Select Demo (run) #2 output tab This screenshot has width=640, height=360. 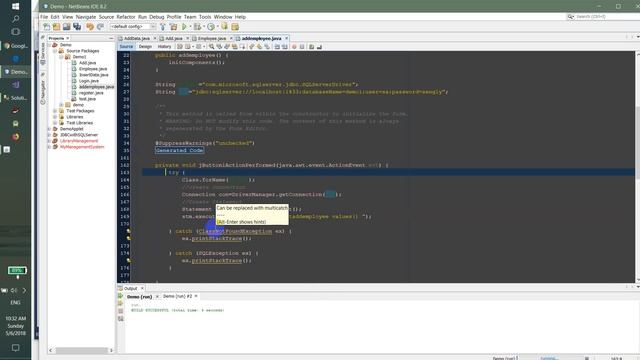point(177,296)
